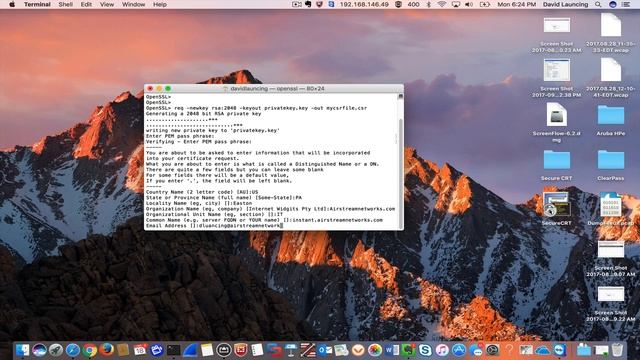The height and width of the screenshot is (360, 640).
Task: Open Notification Center list icon
Action: click(625, 4)
